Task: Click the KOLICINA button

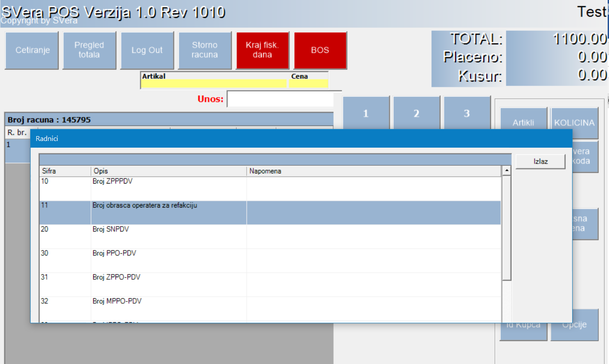Action: tap(574, 120)
